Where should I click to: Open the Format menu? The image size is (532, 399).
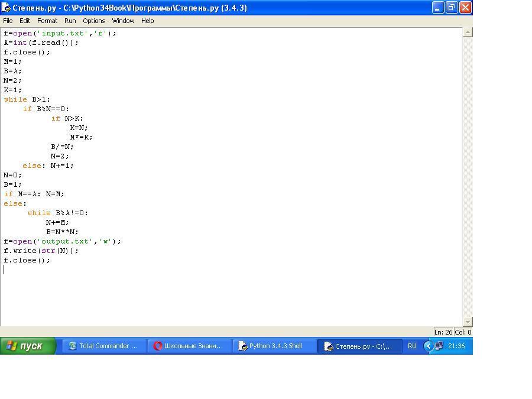click(47, 21)
